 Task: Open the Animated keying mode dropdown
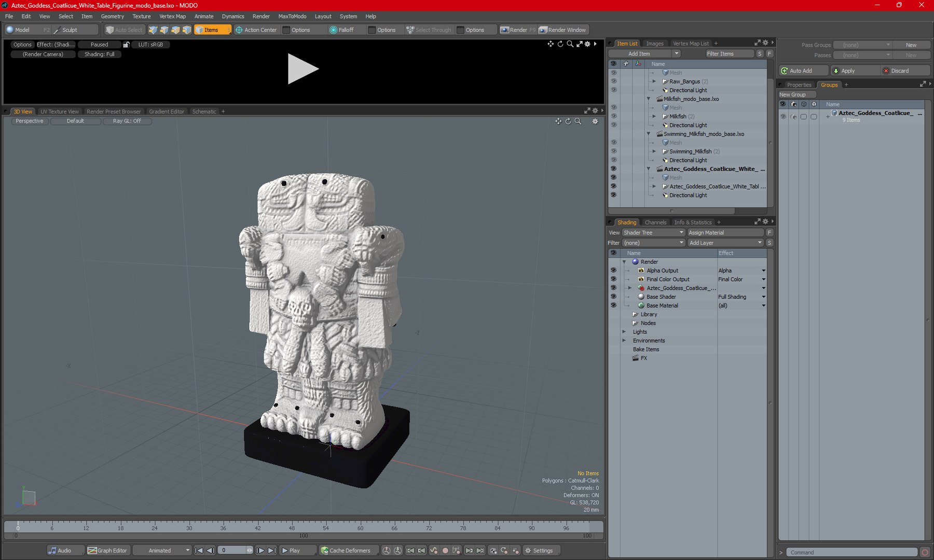(162, 551)
